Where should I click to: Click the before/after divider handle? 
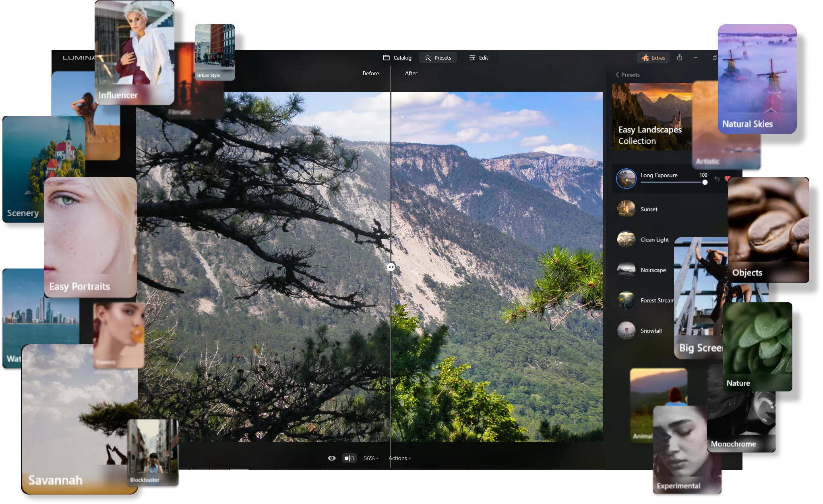[x=391, y=267]
